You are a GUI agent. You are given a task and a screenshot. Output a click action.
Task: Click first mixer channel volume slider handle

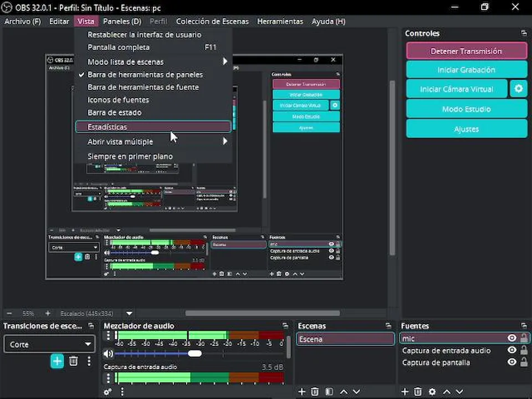[195, 354]
